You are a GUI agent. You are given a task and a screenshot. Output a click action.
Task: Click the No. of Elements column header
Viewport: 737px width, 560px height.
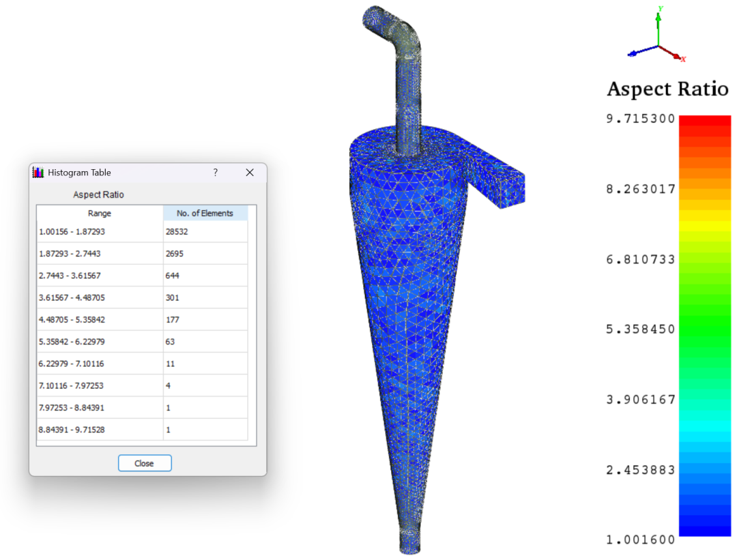pyautogui.click(x=205, y=213)
